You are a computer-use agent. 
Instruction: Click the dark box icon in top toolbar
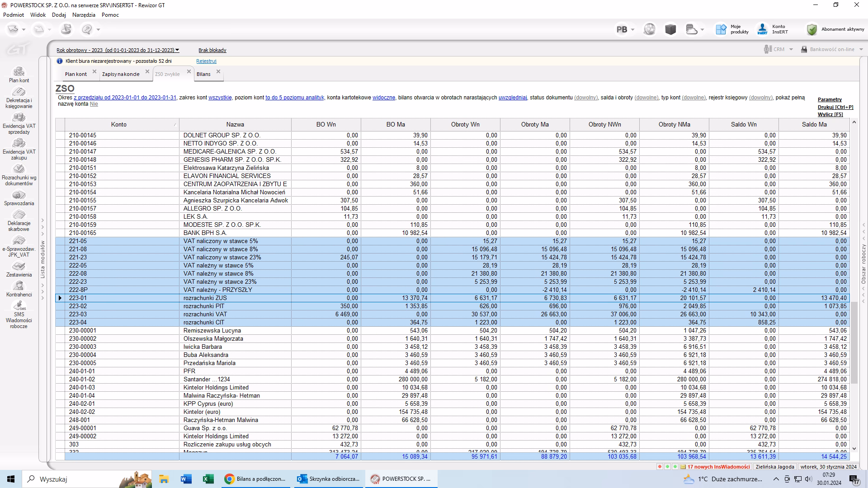(670, 29)
